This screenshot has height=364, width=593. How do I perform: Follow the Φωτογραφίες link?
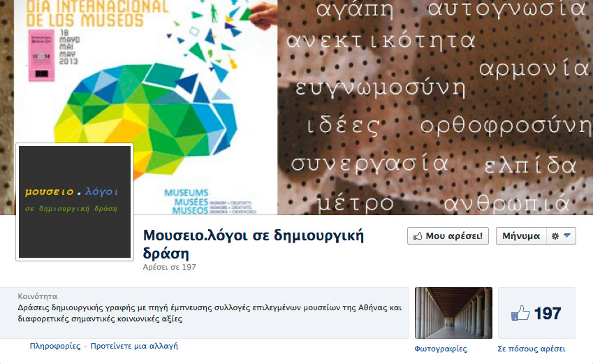(441, 349)
